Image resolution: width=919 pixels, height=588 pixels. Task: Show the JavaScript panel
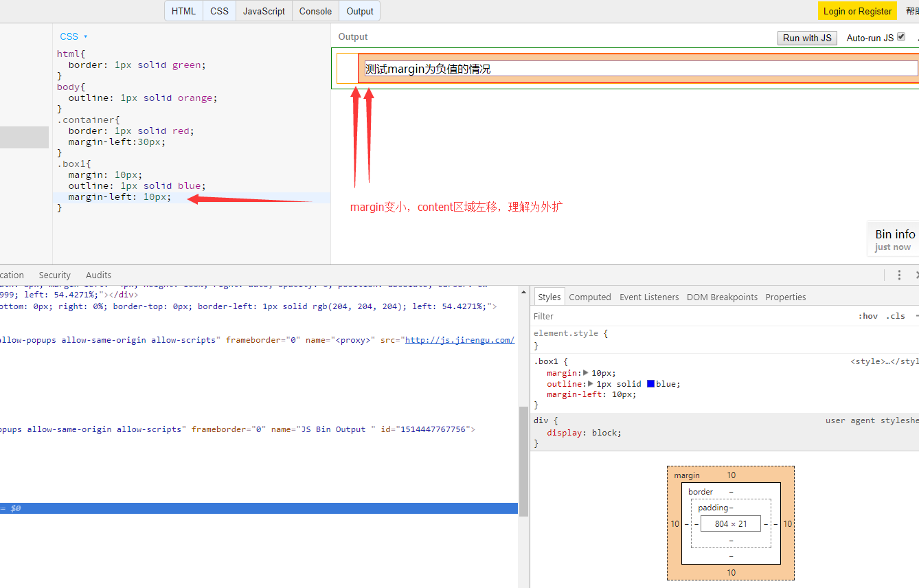[x=264, y=11]
